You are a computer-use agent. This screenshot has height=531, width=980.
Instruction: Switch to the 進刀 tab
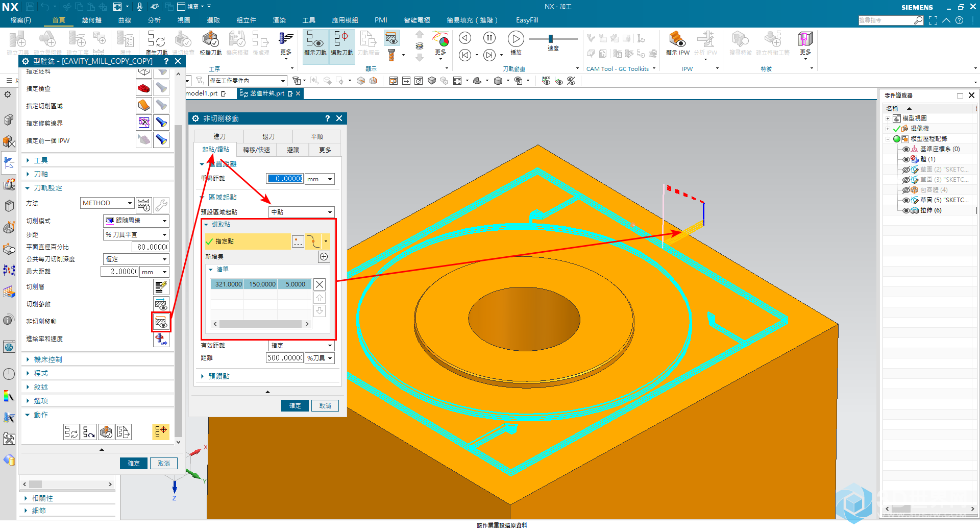(x=219, y=136)
